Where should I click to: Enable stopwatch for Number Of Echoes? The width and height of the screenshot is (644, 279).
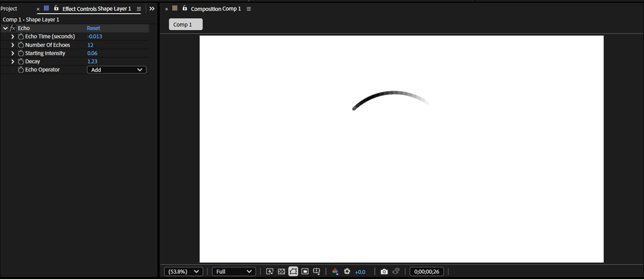click(x=21, y=45)
